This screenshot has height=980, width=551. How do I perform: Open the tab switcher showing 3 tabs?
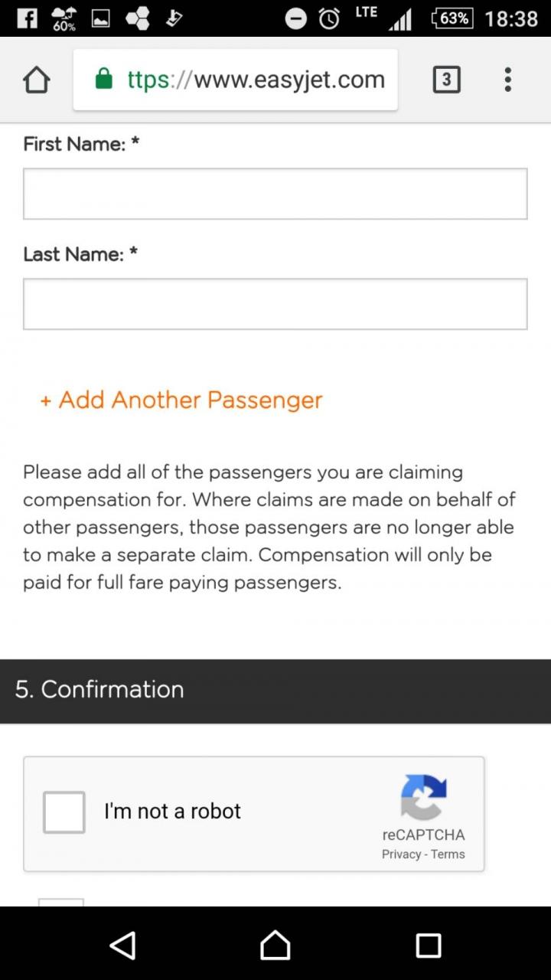click(447, 80)
